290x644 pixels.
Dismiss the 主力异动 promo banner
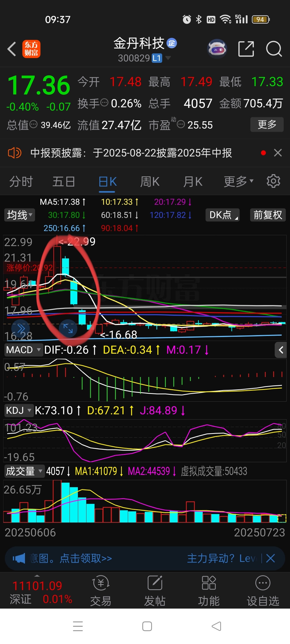[x=270, y=558]
